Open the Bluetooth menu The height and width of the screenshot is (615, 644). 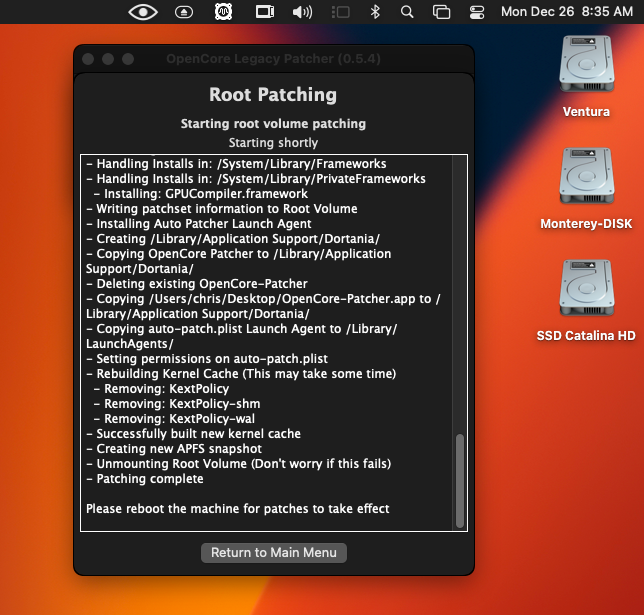point(375,12)
